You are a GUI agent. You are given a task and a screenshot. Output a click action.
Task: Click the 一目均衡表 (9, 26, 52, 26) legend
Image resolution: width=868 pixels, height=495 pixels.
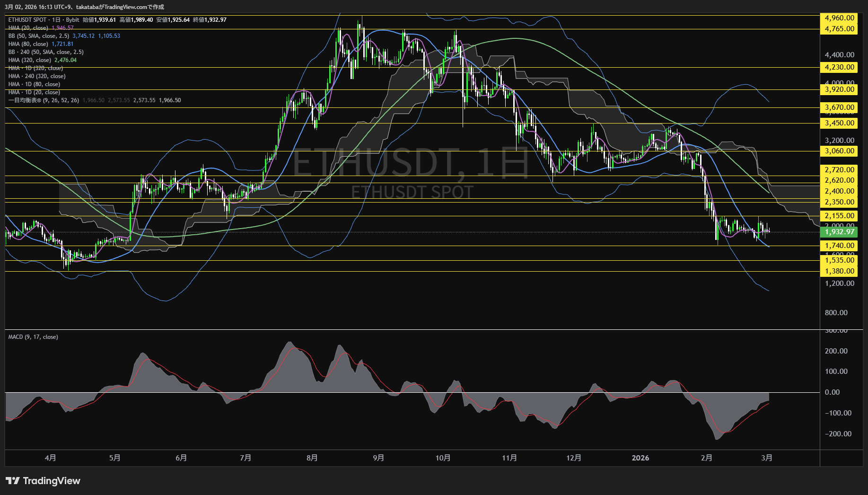44,100
